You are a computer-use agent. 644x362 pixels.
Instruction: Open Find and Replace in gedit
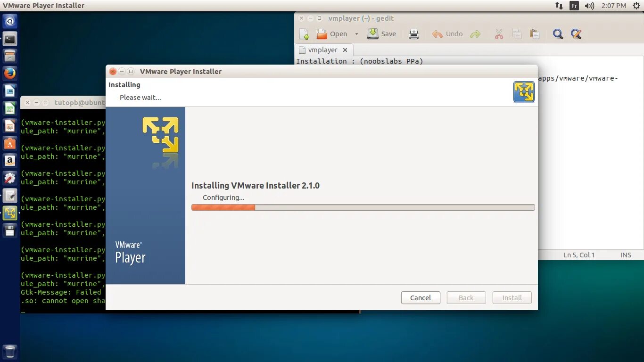(x=576, y=34)
